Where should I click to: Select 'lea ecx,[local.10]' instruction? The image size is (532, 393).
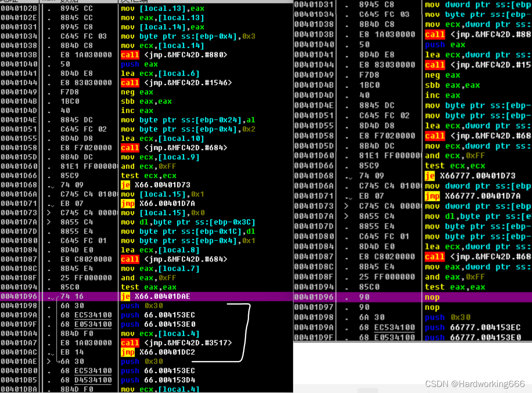click(x=163, y=138)
